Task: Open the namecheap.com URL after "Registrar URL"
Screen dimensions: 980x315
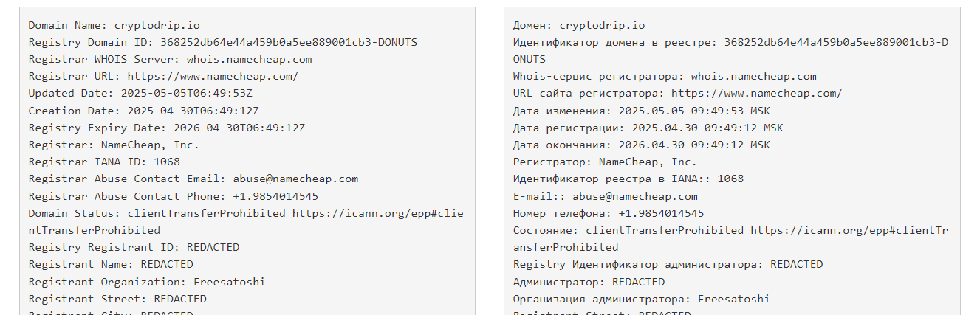Action: [213, 76]
